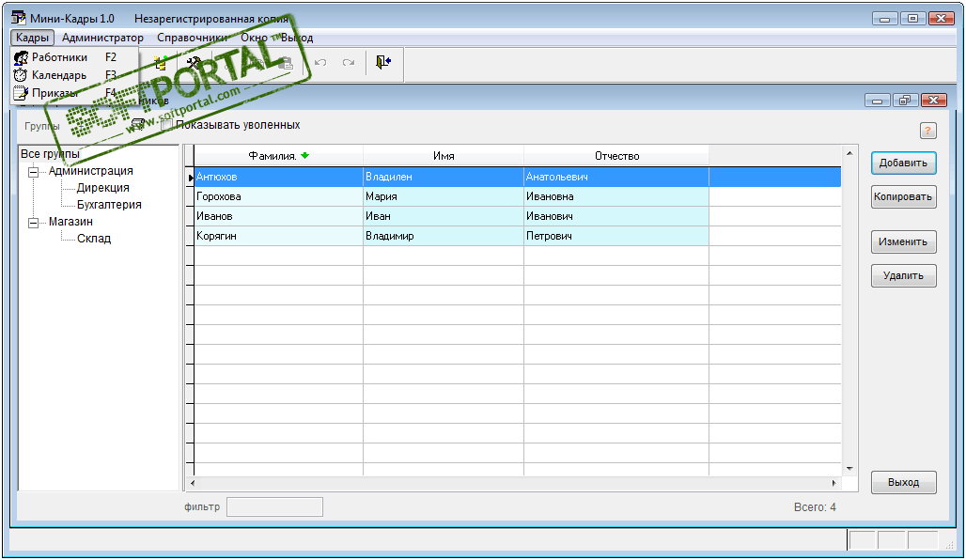Click the cell reading Владимир
The width and height of the screenshot is (966, 560).
point(444,236)
